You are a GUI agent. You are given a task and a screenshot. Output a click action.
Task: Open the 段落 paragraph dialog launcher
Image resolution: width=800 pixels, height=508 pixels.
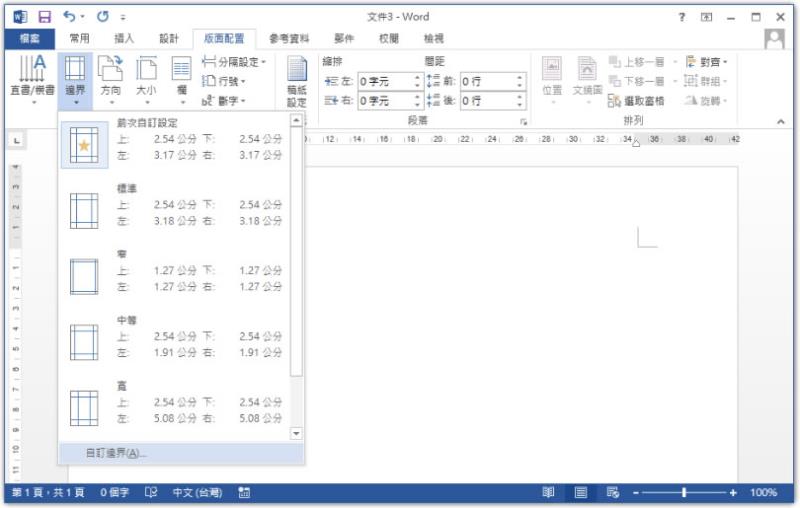(523, 122)
